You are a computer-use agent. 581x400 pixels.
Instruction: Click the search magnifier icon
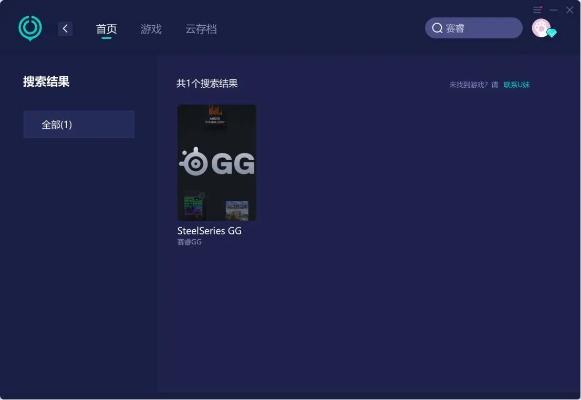[437, 28]
